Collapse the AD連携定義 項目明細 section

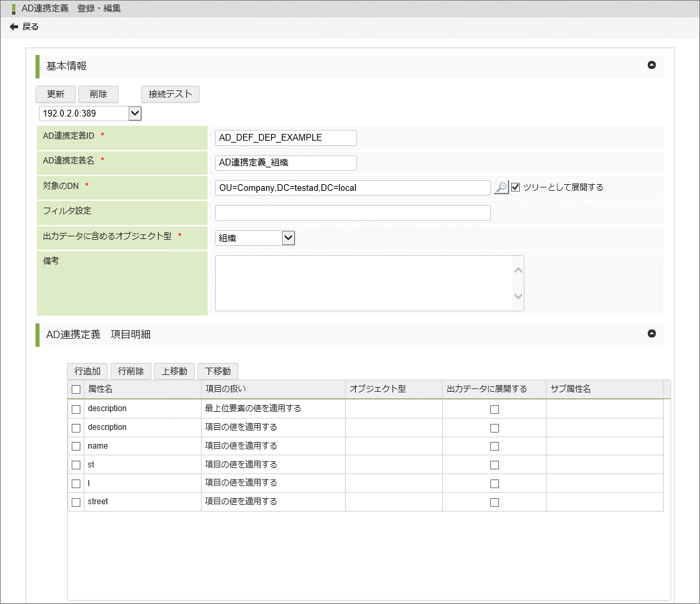tap(651, 333)
